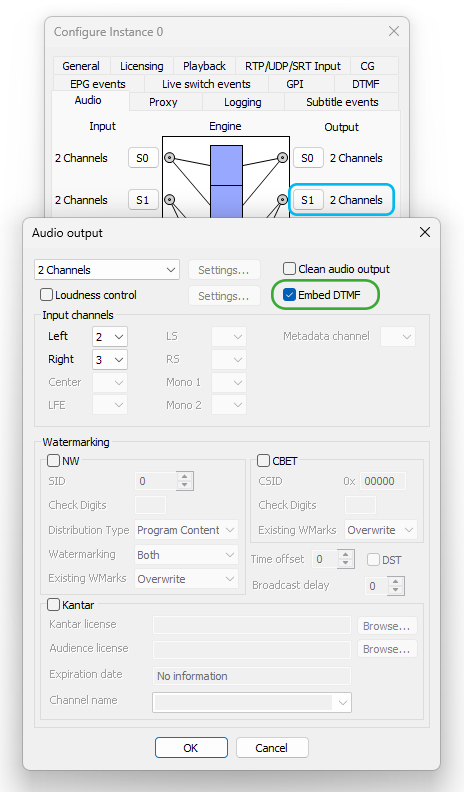Open the DTMF tab
The image size is (464, 792).
(366, 84)
